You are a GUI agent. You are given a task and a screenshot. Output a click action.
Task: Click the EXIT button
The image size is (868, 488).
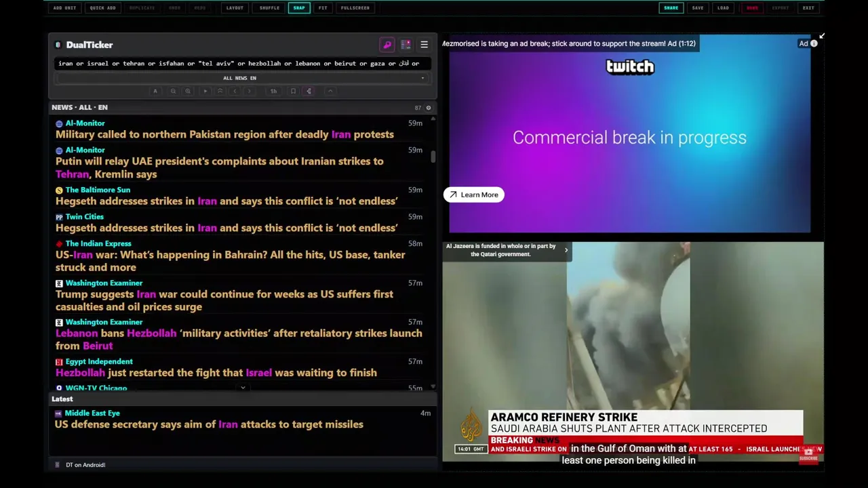tap(808, 8)
